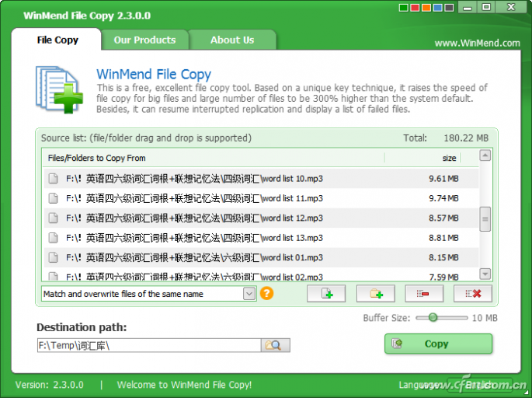This screenshot has height=398, width=532.
Task: Click the file icon of word list 10.mp3
Action: 54,179
